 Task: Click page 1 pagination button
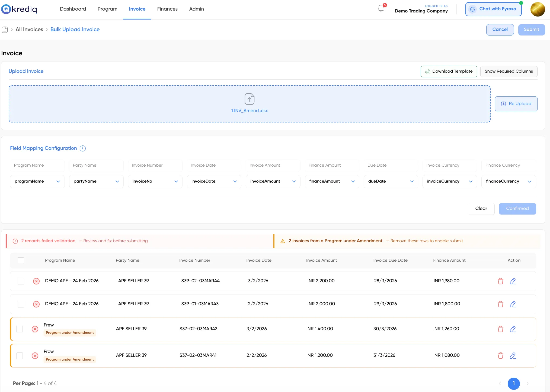pyautogui.click(x=513, y=384)
